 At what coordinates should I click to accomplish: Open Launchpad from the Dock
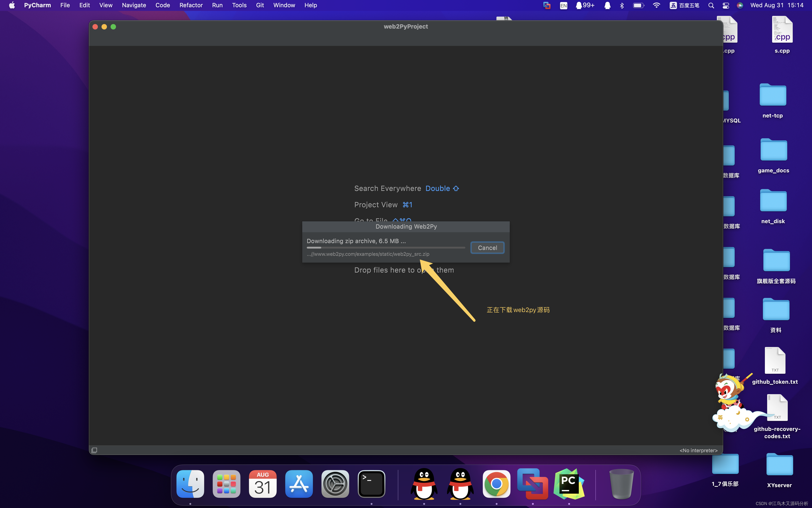pos(227,484)
